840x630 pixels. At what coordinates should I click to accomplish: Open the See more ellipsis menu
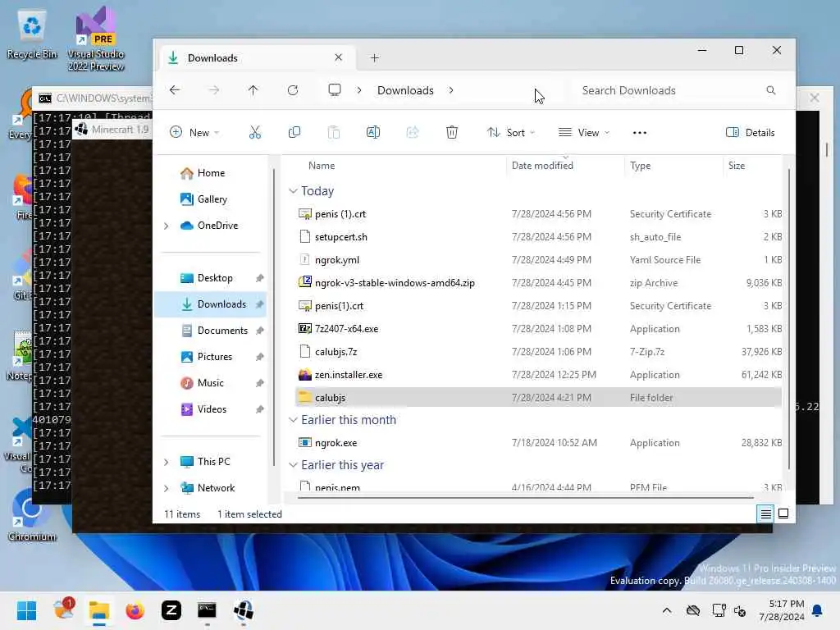(x=640, y=132)
